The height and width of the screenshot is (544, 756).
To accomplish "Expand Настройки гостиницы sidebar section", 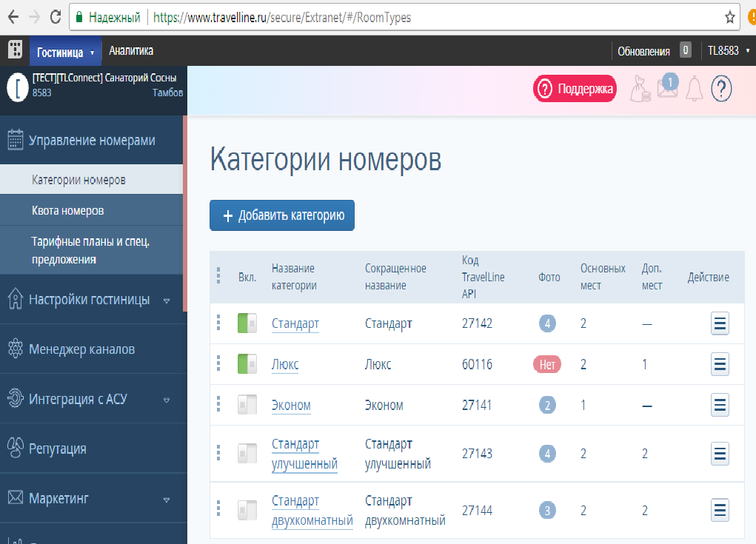I will 90,300.
